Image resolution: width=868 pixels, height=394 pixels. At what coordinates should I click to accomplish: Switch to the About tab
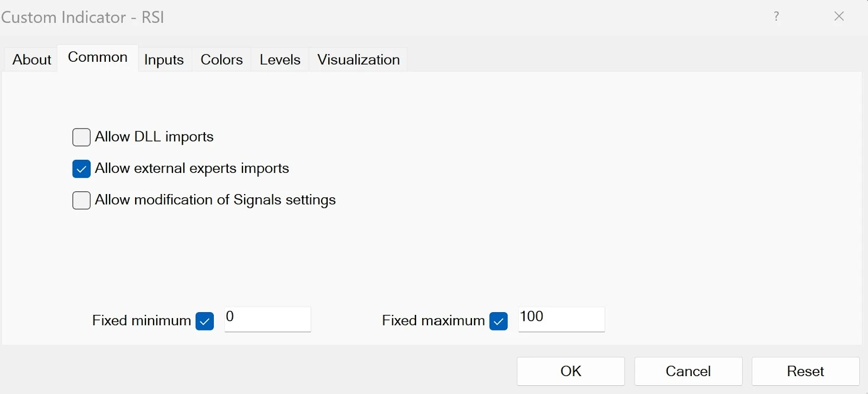click(x=31, y=60)
